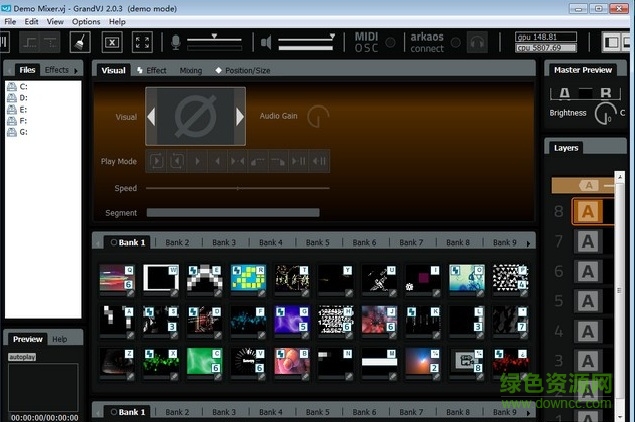Click the broom clear icon in toolbar
The width and height of the screenshot is (635, 422).
(81, 41)
